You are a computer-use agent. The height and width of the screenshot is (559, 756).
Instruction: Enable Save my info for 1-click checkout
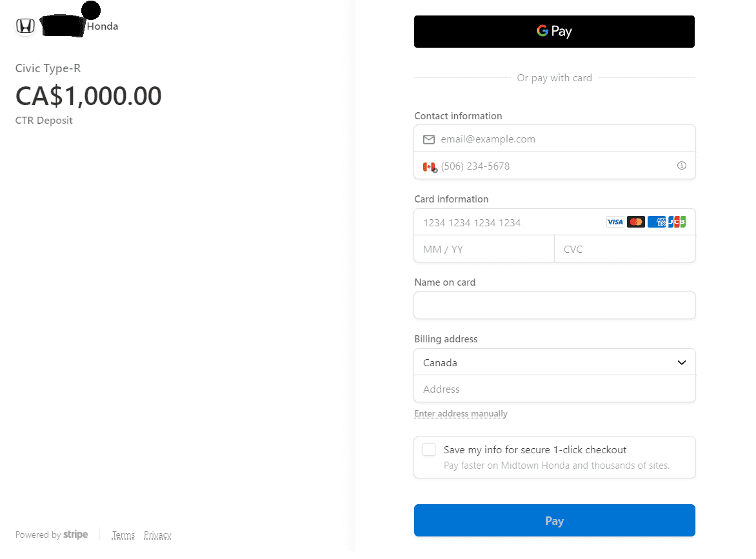[x=429, y=450]
